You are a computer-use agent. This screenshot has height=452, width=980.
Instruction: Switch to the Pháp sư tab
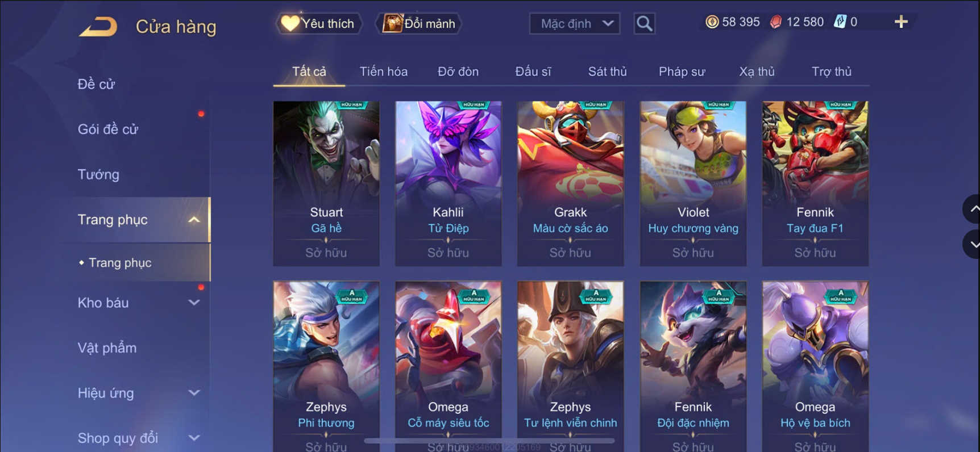[x=682, y=72]
